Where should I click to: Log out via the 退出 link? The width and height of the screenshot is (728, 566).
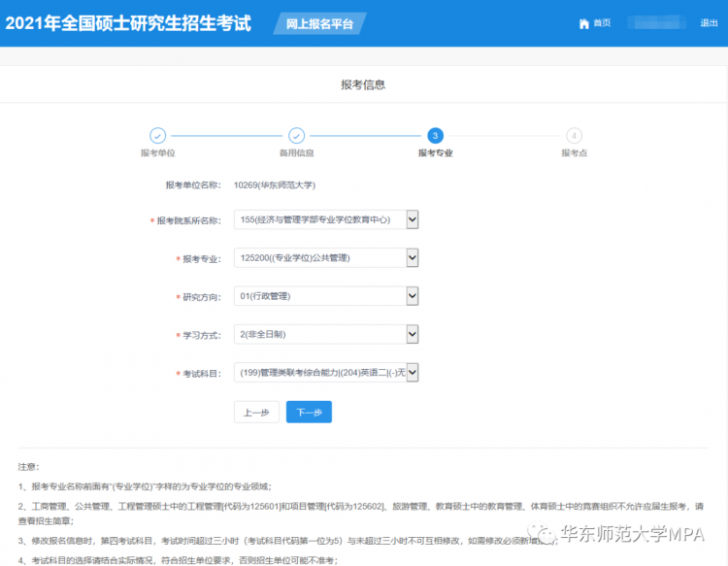click(x=709, y=23)
